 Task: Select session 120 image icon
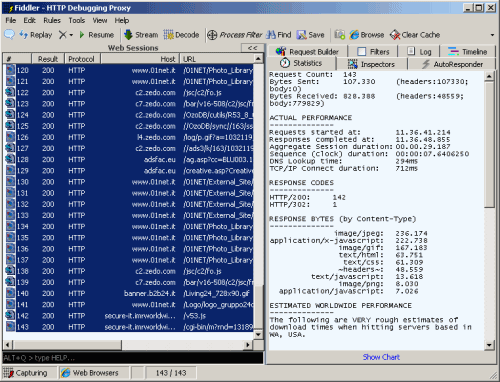pyautogui.click(x=10, y=70)
